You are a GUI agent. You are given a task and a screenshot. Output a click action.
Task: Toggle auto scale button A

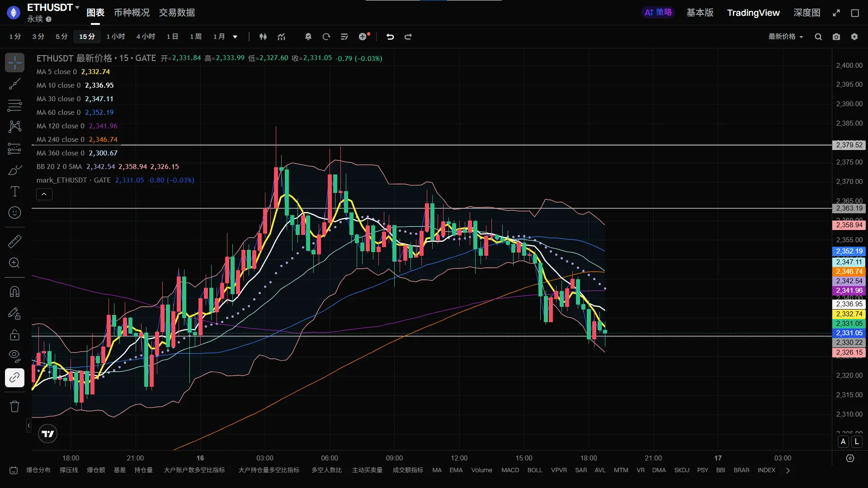coord(843,441)
